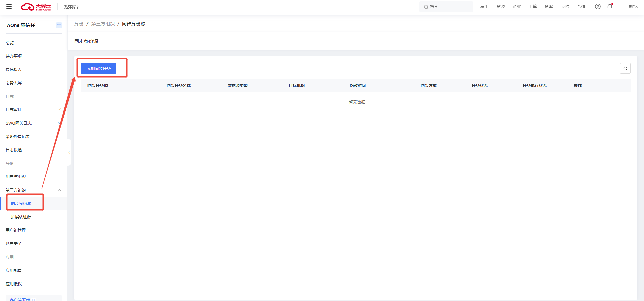This screenshot has height=301, width=644.
Task: Click the AOne product switch icon
Action: [59, 25]
